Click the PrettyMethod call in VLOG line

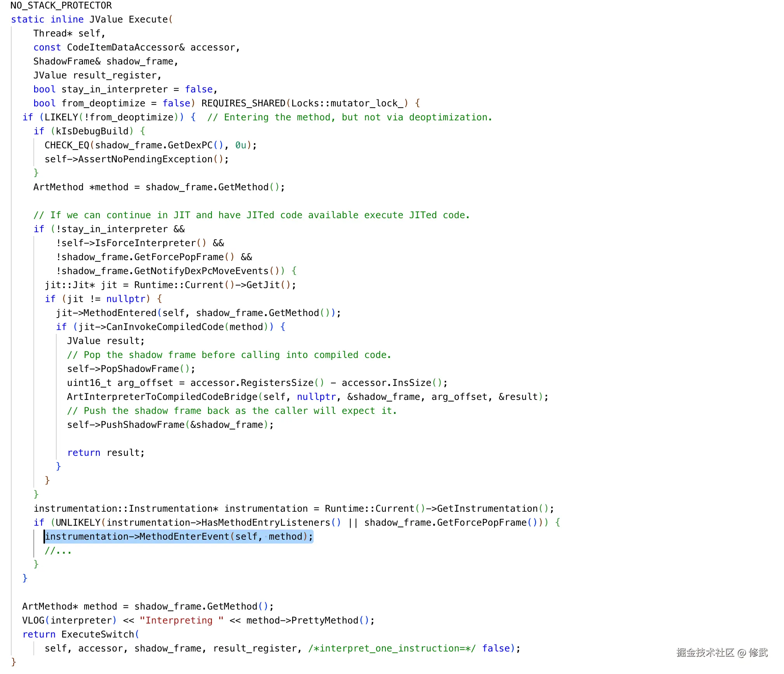(x=324, y=620)
